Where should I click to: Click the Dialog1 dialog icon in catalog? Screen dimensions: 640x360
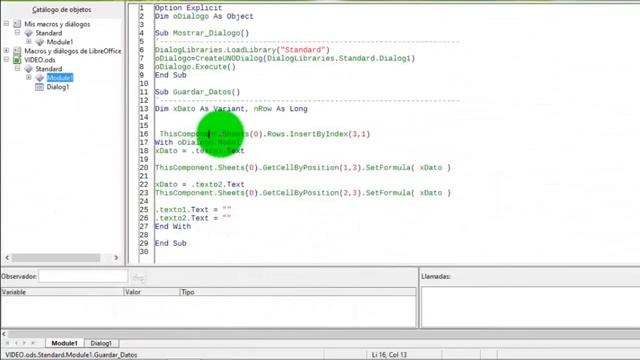39,87
